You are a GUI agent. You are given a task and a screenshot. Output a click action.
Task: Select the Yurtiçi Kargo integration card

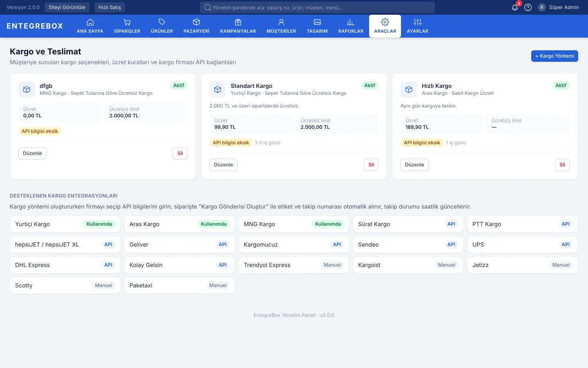65,224
